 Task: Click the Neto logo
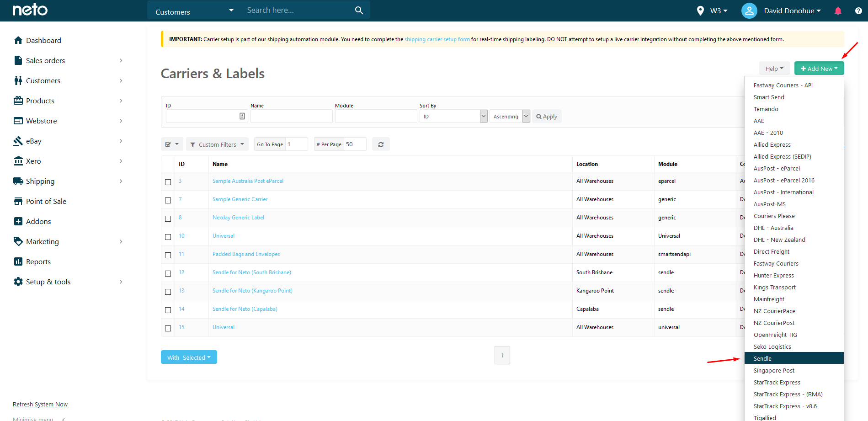click(30, 10)
